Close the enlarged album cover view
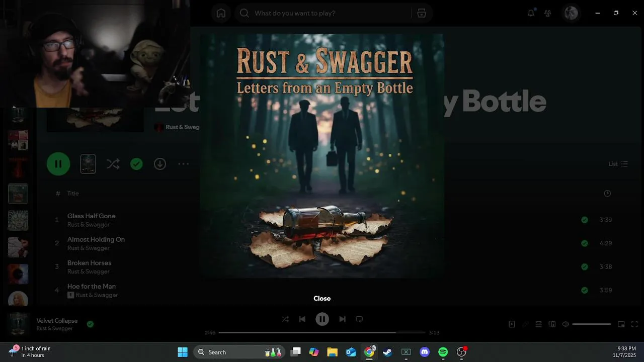 [322, 299]
